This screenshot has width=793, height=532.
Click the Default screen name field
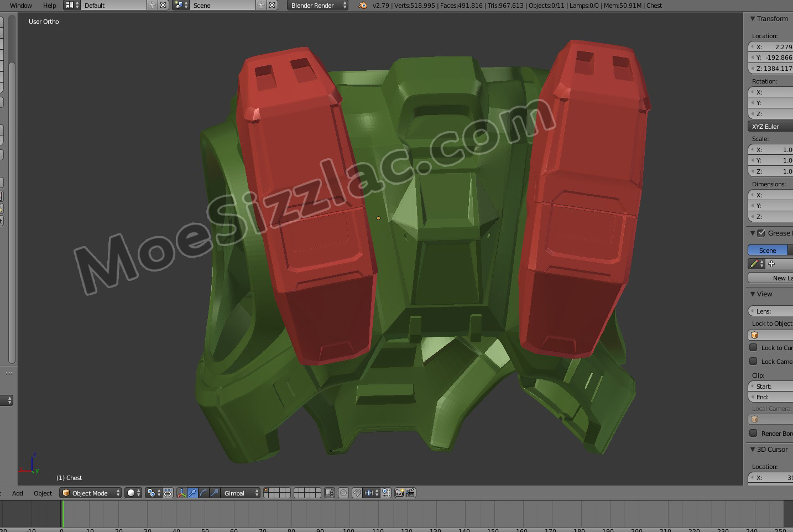[x=114, y=6]
